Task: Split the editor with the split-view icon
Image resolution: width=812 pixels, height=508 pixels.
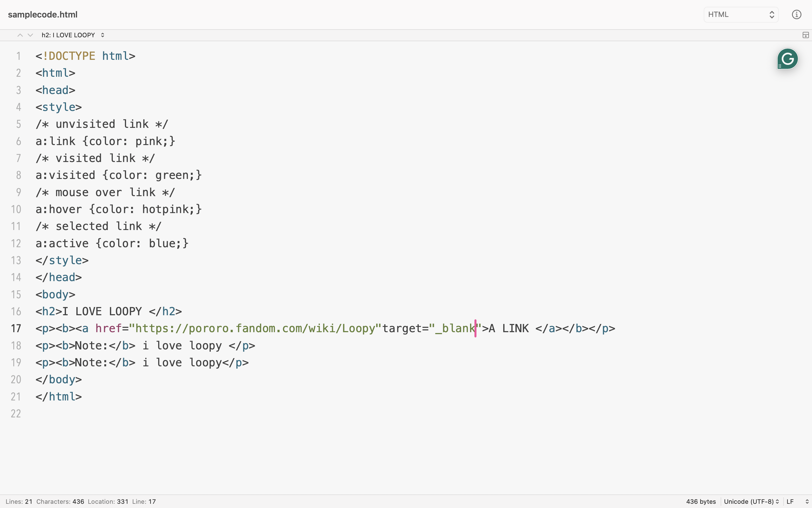Action: click(806, 35)
